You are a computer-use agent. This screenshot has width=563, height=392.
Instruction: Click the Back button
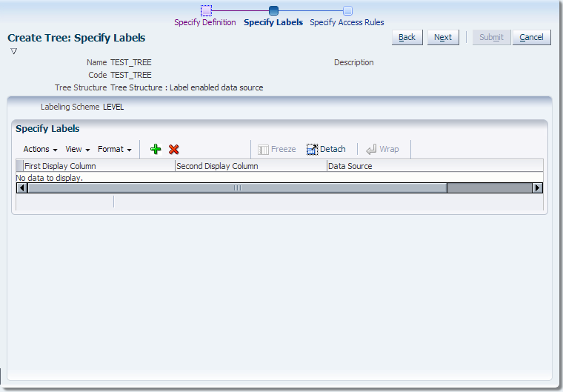[x=407, y=37]
